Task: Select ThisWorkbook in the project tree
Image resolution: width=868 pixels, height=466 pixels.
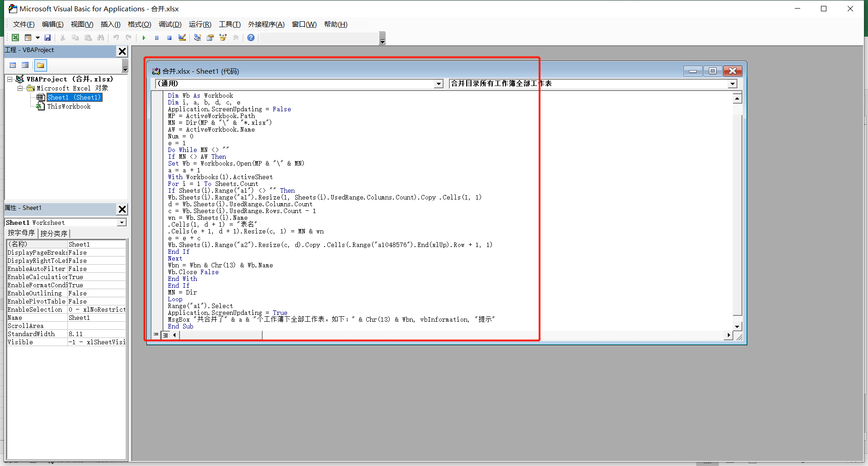Action: (x=69, y=106)
